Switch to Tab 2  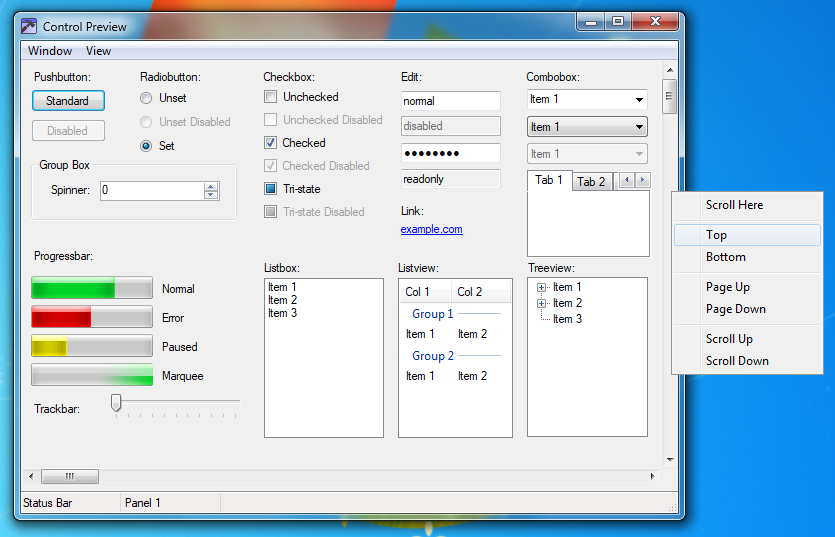coord(591,182)
